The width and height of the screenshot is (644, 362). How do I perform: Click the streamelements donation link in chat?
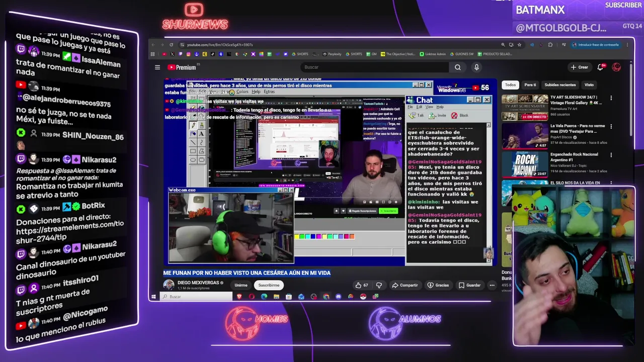click(69, 231)
